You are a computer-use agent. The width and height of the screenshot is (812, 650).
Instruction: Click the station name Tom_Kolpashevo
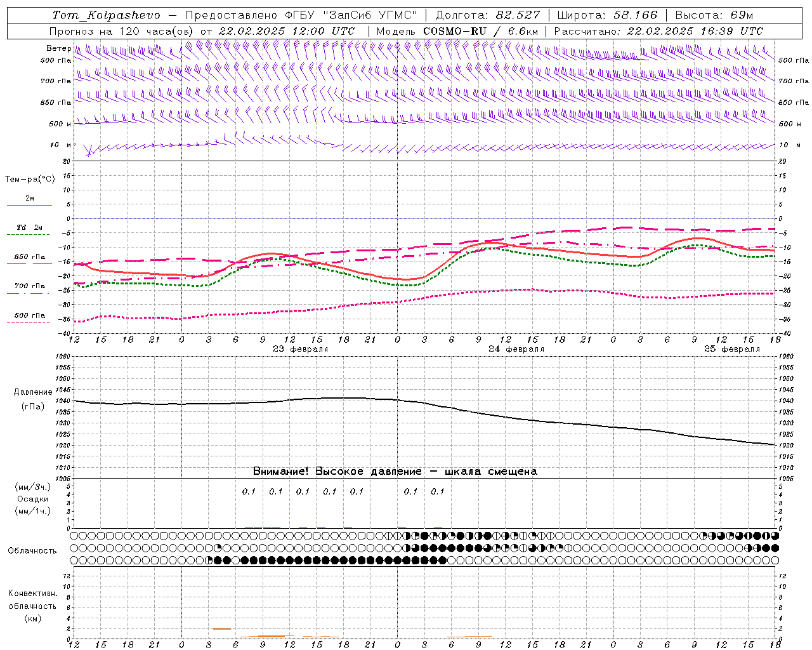click(x=106, y=15)
